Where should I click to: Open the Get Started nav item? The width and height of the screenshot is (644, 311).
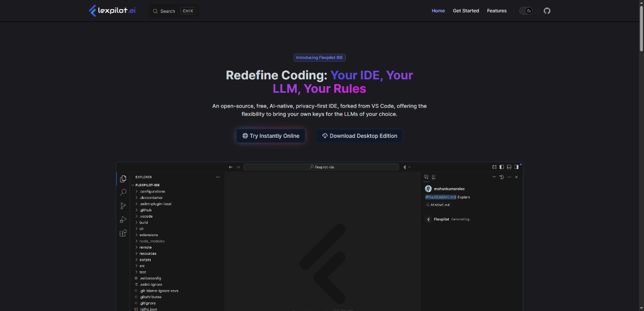466,11
